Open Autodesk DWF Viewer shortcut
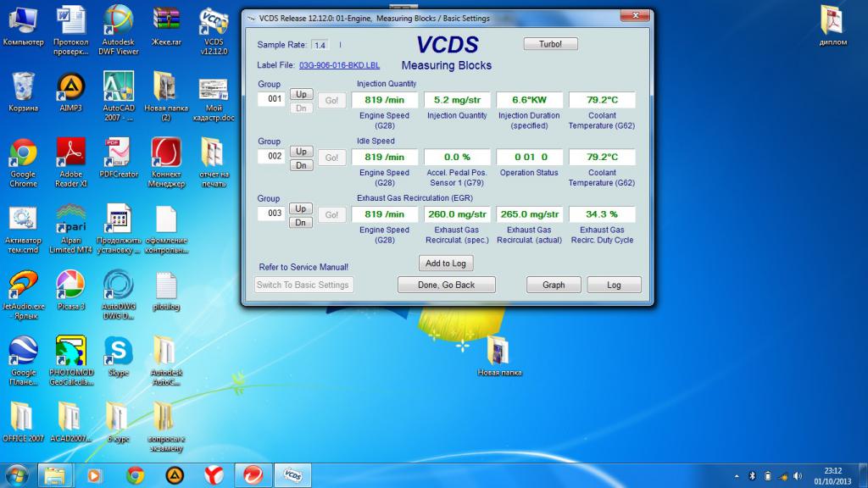868x488 pixels. [119, 31]
